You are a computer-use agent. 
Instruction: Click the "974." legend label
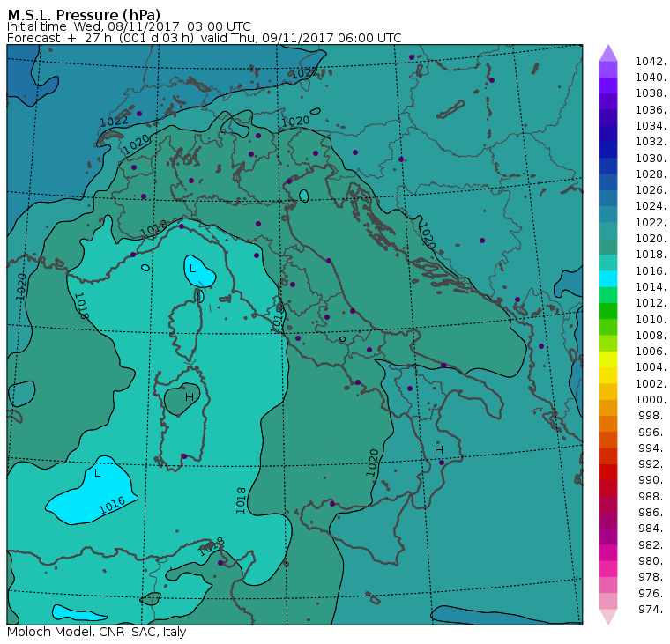click(x=652, y=610)
